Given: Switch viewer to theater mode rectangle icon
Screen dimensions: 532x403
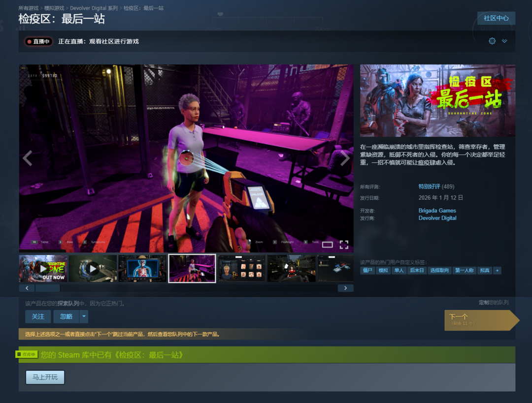Looking at the screenshot, I should click(x=328, y=245).
